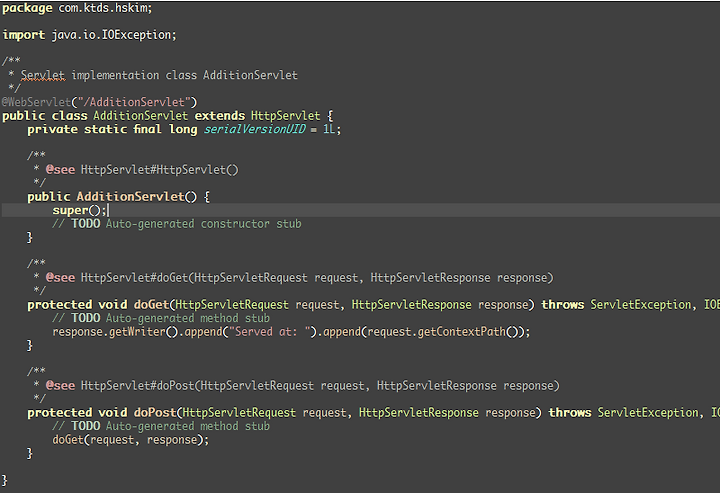The width and height of the screenshot is (720, 493).
Task: Click HttpServlet after extends keyword
Action: [285, 116]
